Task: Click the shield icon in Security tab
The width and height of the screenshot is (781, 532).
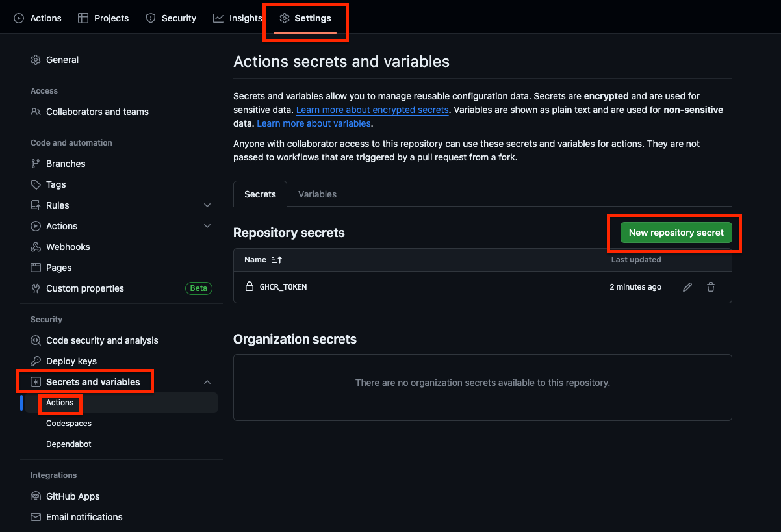Action: click(x=151, y=18)
